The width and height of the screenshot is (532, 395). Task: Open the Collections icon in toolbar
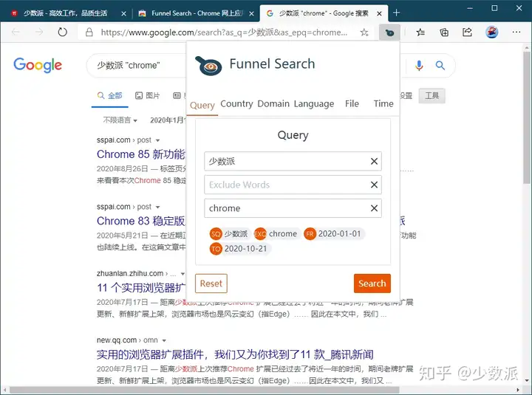(444, 32)
